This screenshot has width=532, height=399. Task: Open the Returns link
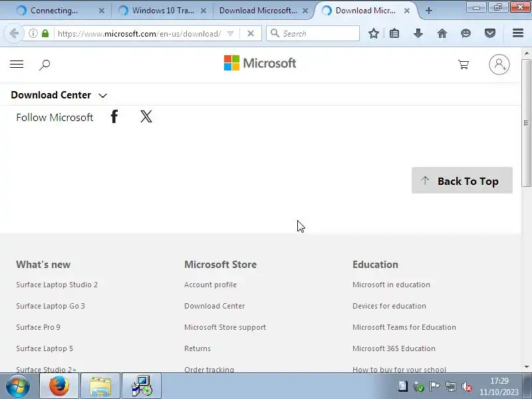[198, 348]
